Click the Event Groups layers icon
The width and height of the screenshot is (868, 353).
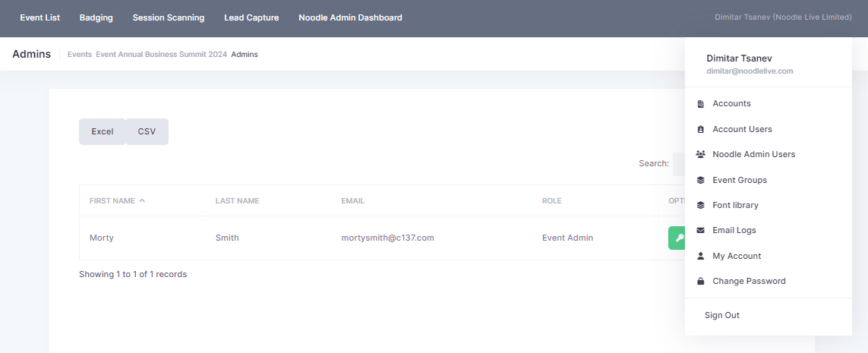700,180
